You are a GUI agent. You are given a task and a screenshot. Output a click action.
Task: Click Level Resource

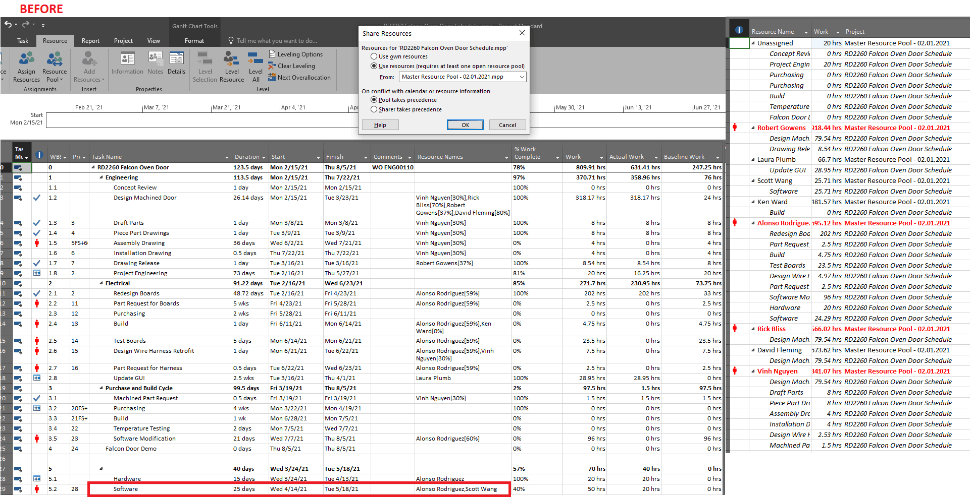point(231,67)
